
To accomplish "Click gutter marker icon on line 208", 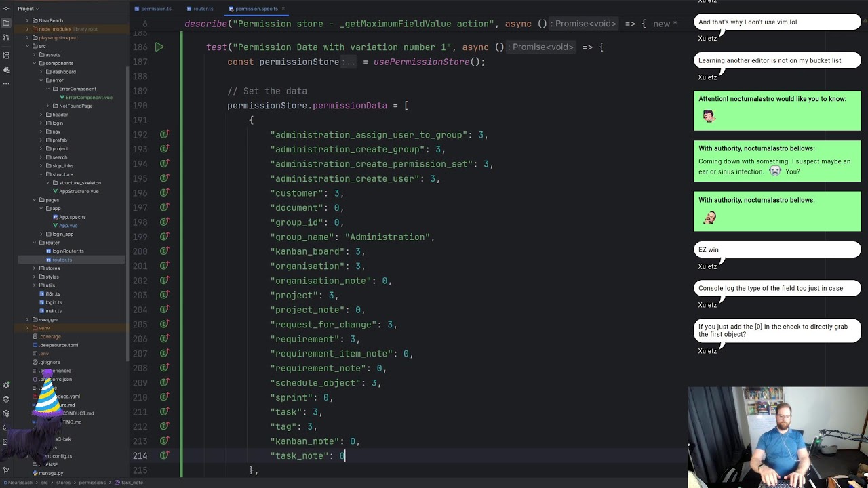I will (x=164, y=368).
